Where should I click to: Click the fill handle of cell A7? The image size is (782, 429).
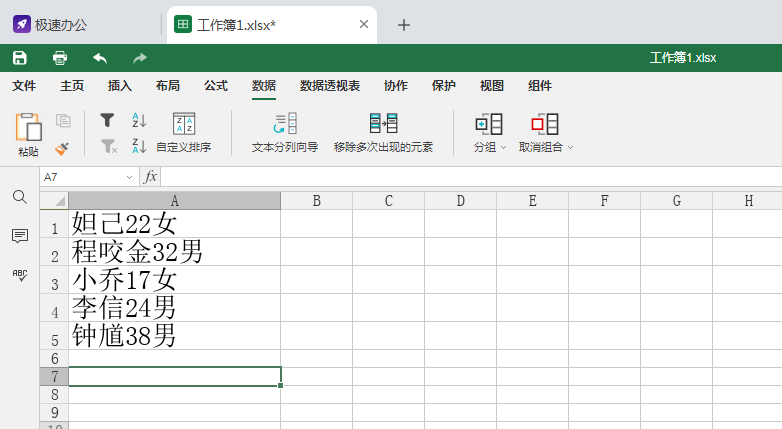(281, 385)
